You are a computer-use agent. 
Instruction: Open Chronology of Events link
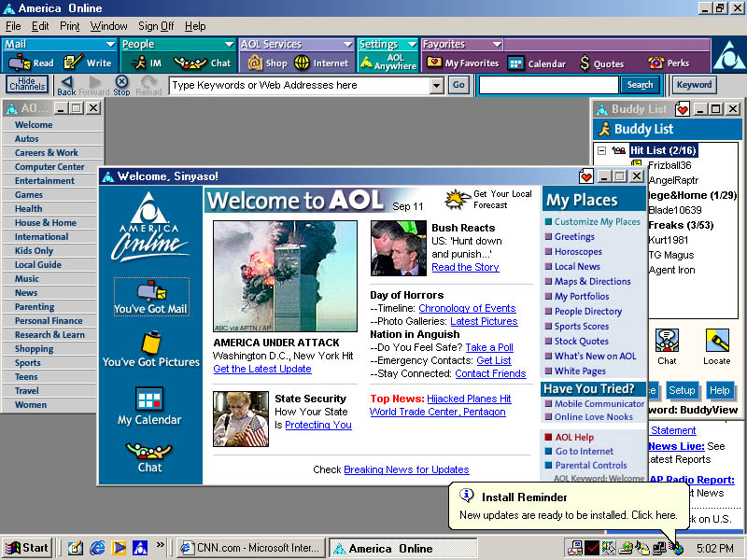click(x=468, y=308)
